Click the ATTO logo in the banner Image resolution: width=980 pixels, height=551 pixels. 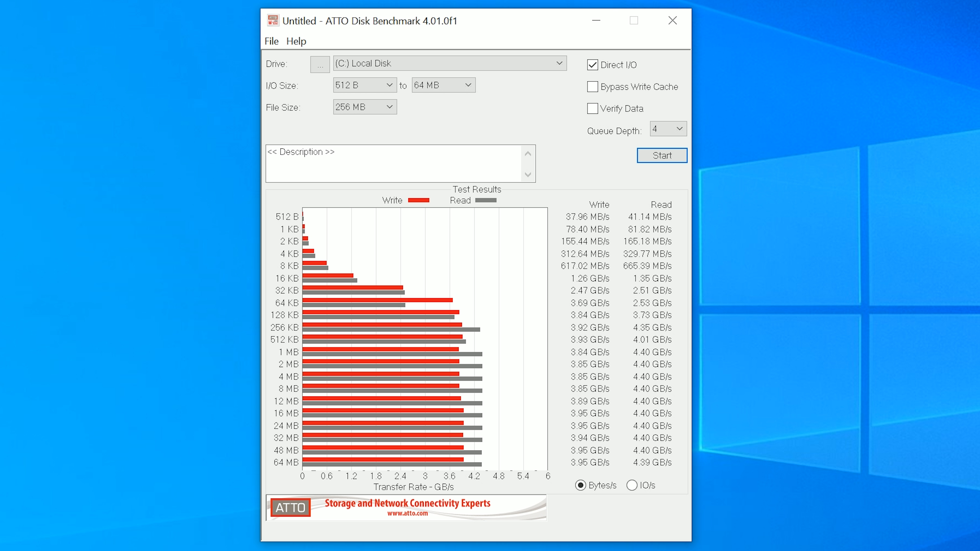click(290, 508)
